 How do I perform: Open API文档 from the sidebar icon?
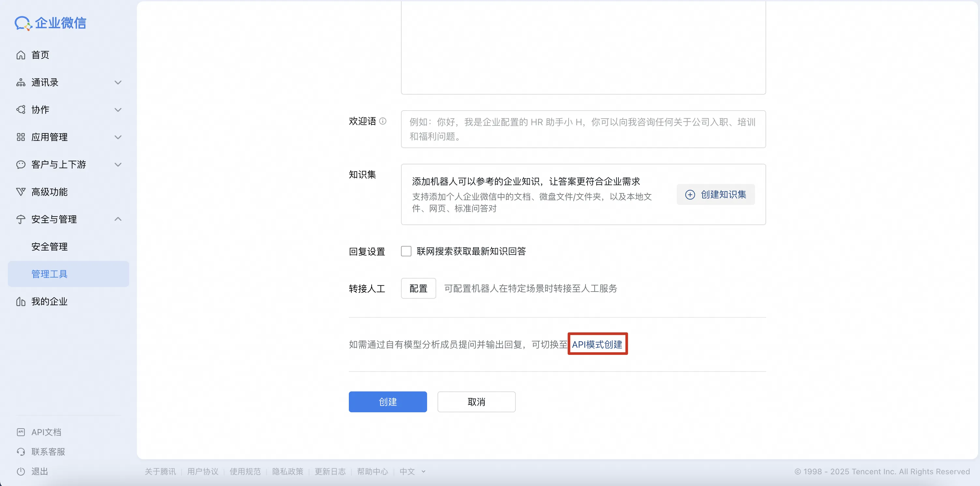pyautogui.click(x=21, y=432)
